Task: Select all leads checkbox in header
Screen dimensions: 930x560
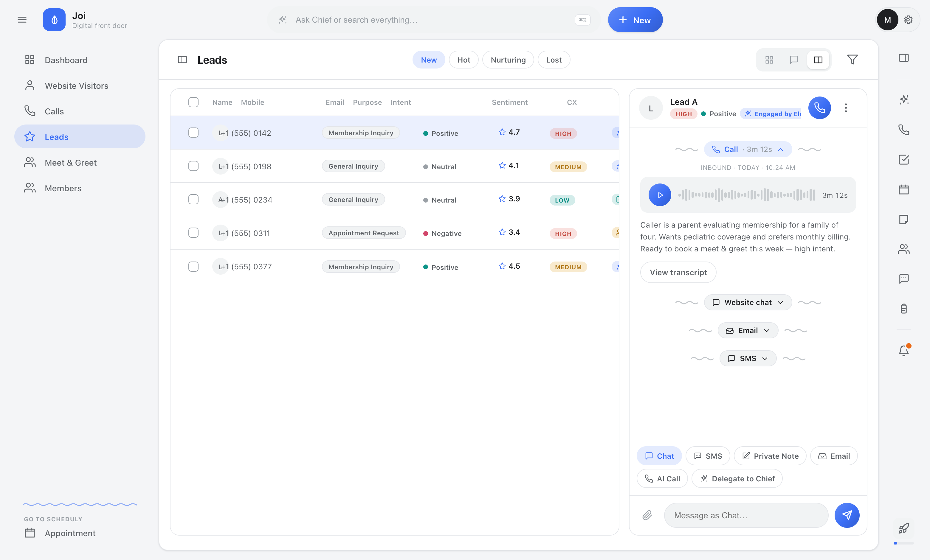Action: (193, 102)
